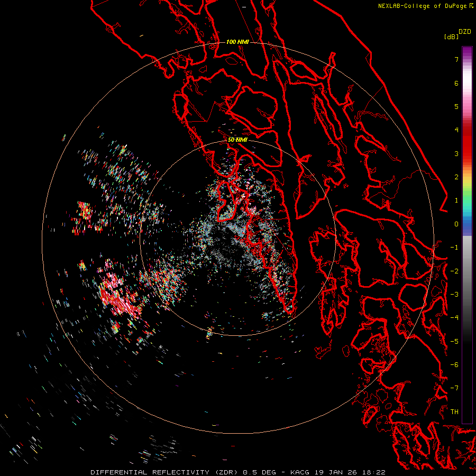Click the 50 NMI range ring label
Screen dimensions: 476x476
click(x=237, y=140)
